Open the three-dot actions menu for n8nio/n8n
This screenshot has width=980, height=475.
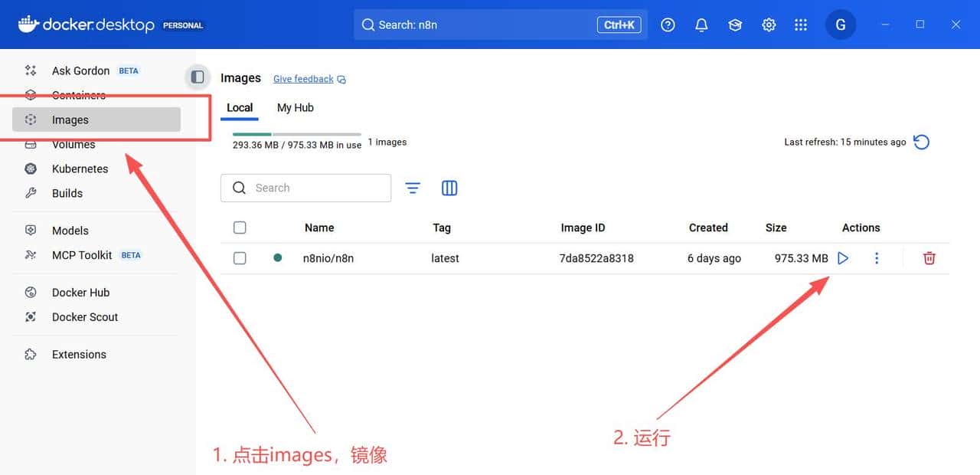coord(877,258)
